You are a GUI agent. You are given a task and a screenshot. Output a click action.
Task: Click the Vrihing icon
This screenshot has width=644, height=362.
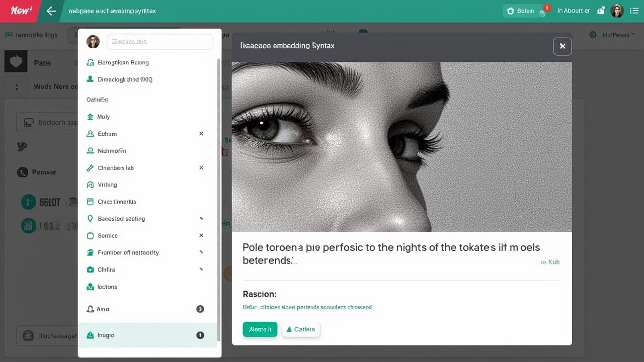tap(90, 185)
